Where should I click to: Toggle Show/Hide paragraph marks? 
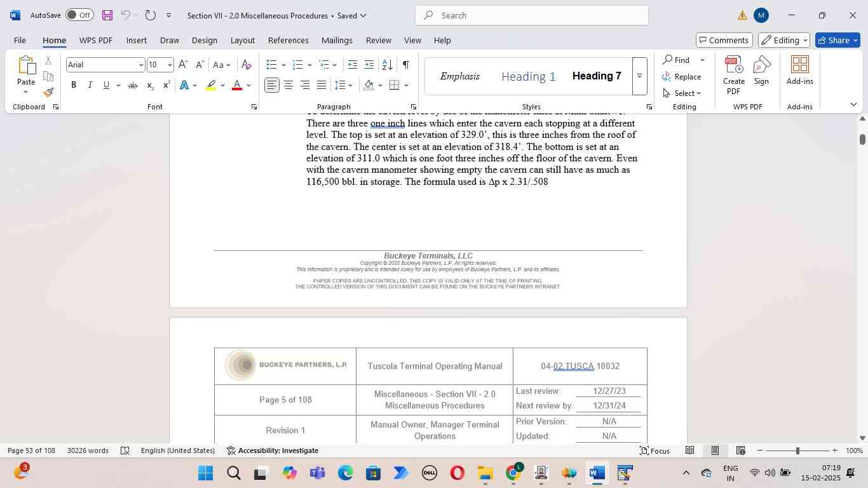pos(405,65)
